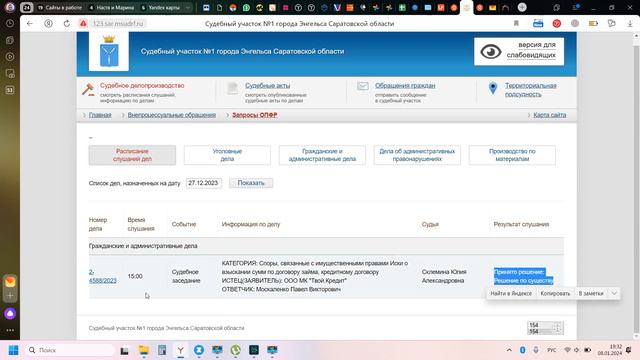Switch to the WhatsApp pinned tab
Viewport: 640px width, 360px height.
(x=246, y=7)
